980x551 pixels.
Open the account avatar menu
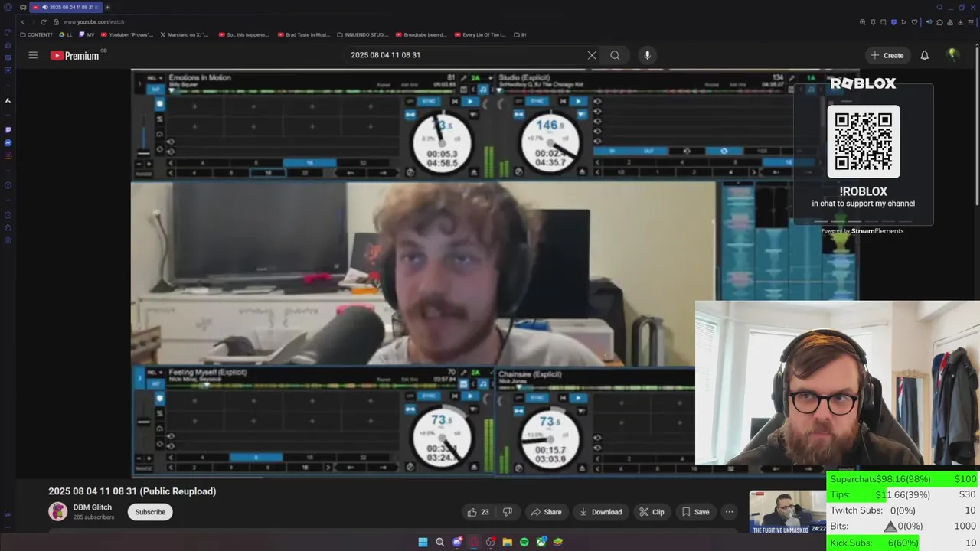(952, 55)
